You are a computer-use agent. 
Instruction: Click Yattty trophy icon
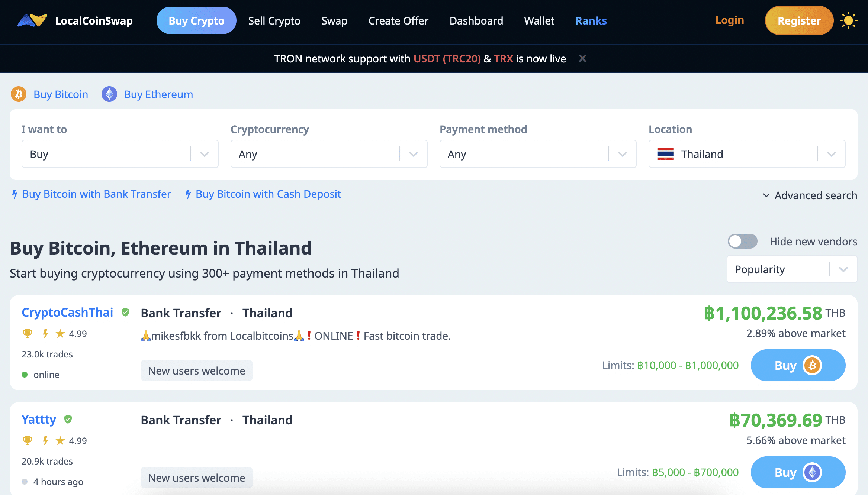pyautogui.click(x=28, y=440)
